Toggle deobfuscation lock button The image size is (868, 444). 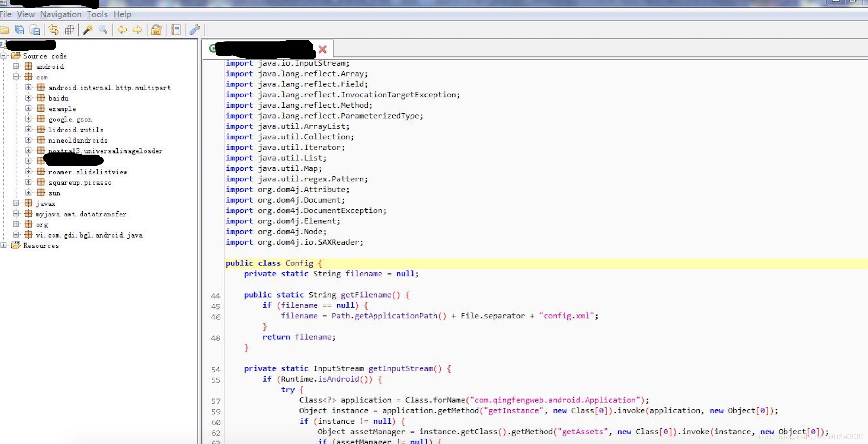pos(156,30)
